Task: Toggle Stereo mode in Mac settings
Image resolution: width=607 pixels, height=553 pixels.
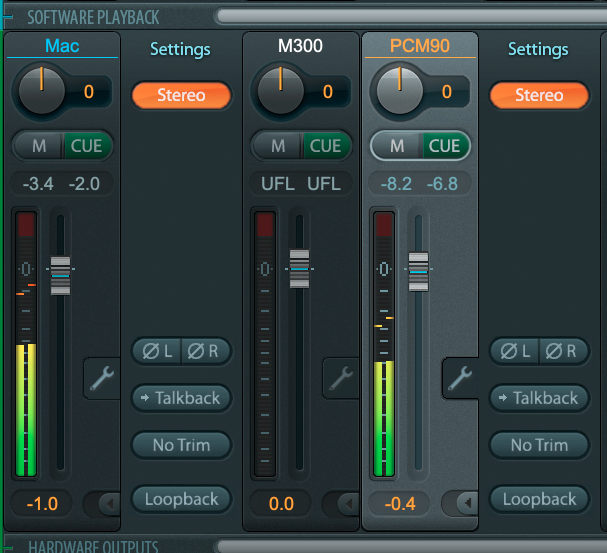Action: point(181,95)
